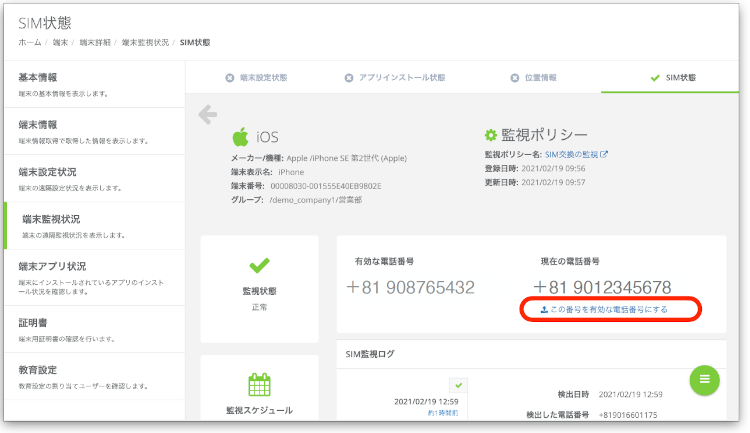Click the monitoring schedule calendar icon
The image size is (750, 433).
click(x=259, y=384)
